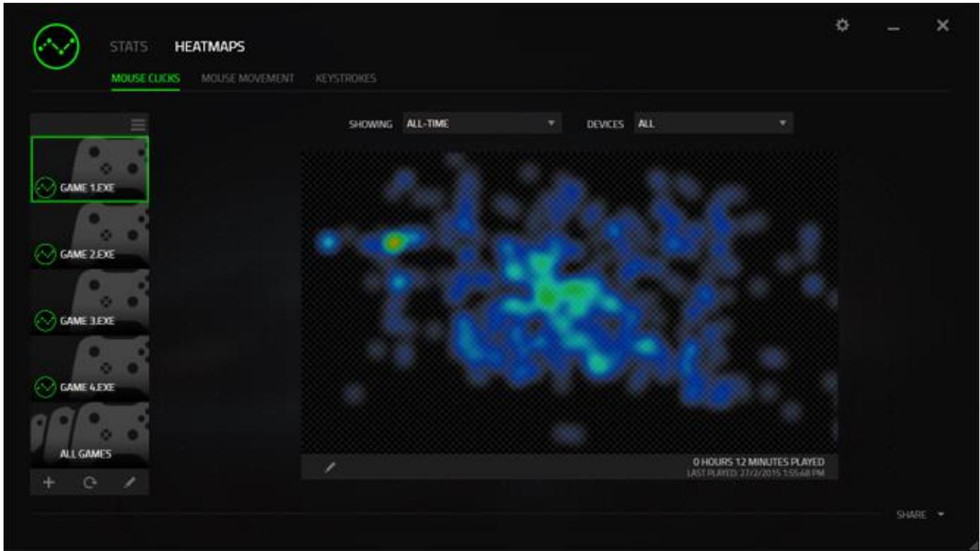Click the GAME 2.EXE stats icon

tap(45, 254)
